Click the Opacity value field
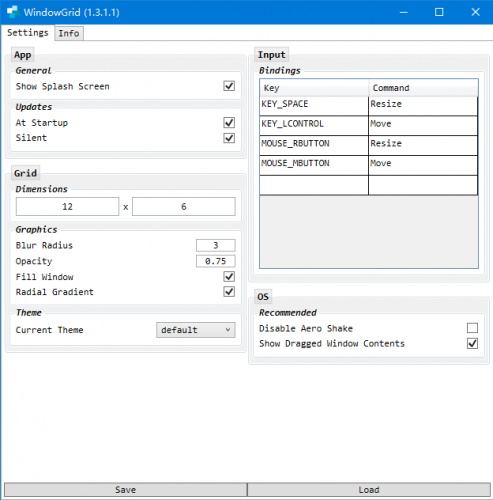The width and height of the screenshot is (493, 500). point(216,261)
